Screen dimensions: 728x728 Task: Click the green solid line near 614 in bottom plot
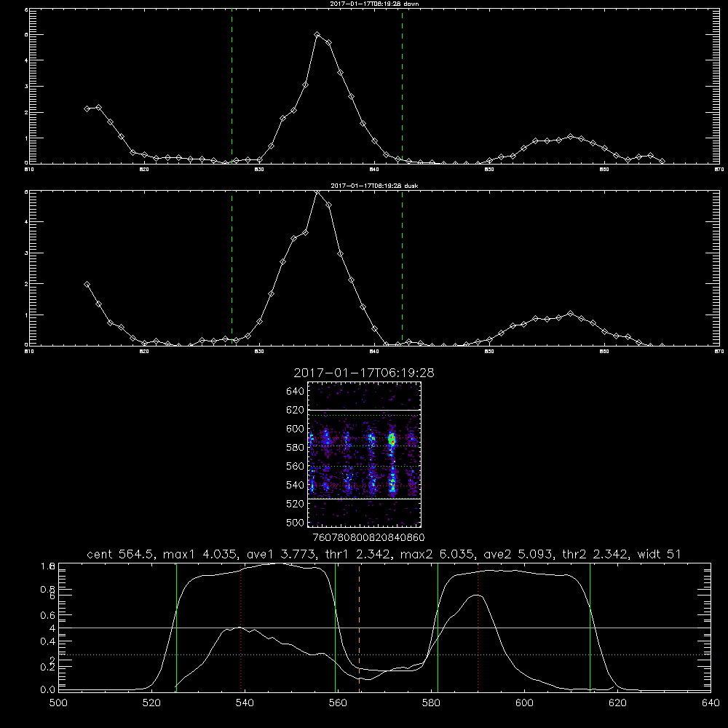coord(590,628)
